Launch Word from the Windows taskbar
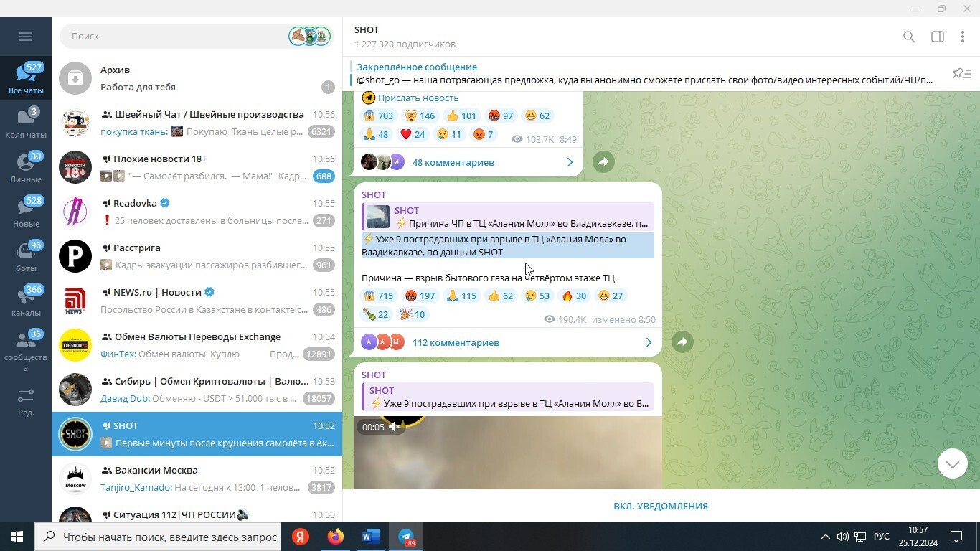This screenshot has width=980, height=551. [371, 537]
